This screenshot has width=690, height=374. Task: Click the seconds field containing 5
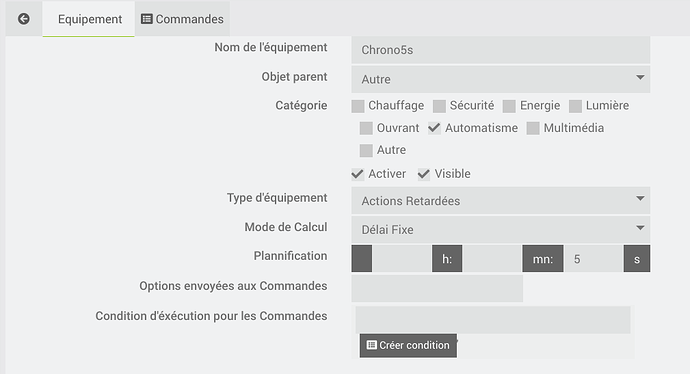[594, 259]
